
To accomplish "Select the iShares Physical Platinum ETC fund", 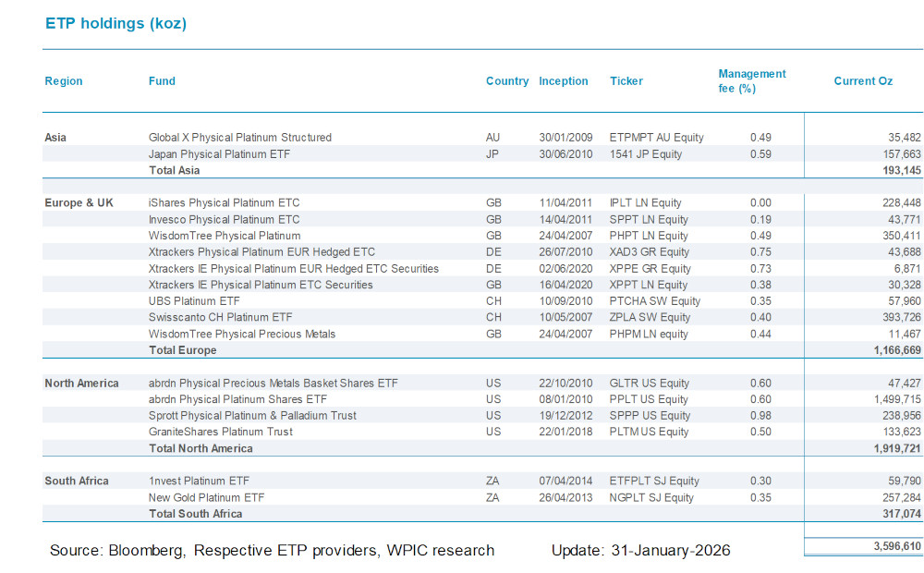I will (227, 202).
